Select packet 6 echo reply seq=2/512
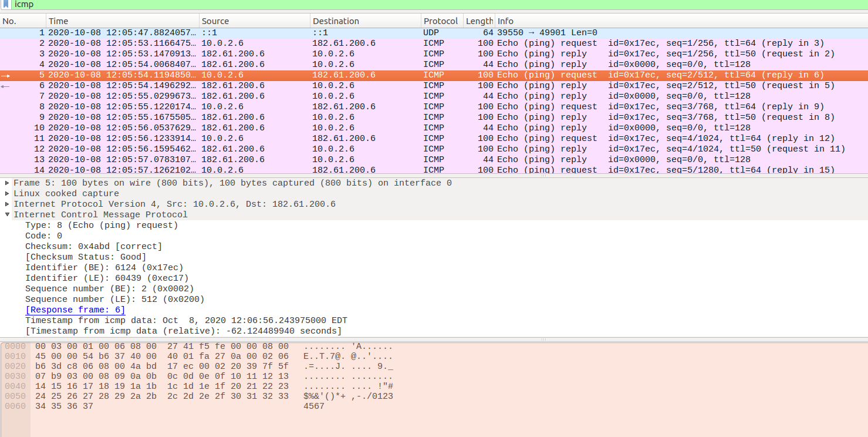868x437 pixels. 434,86
